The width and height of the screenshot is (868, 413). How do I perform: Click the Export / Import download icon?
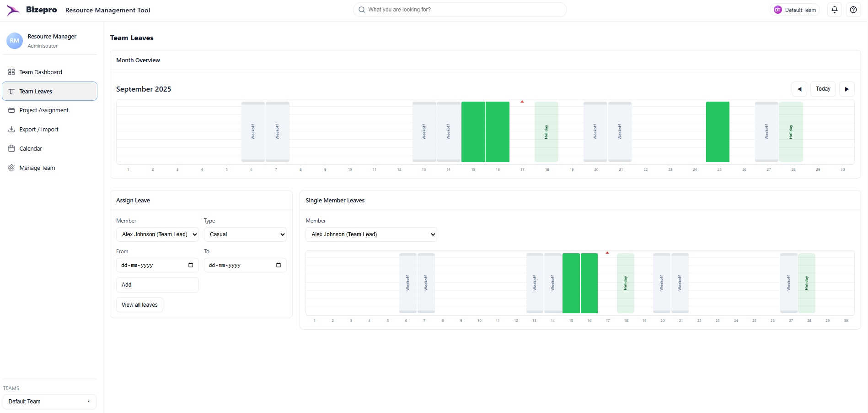pos(11,129)
